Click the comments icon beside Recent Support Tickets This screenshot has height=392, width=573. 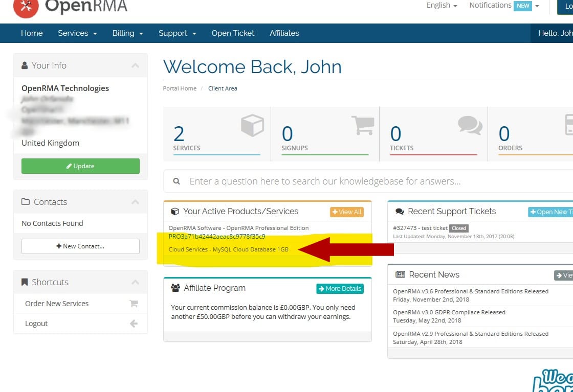pyautogui.click(x=400, y=211)
